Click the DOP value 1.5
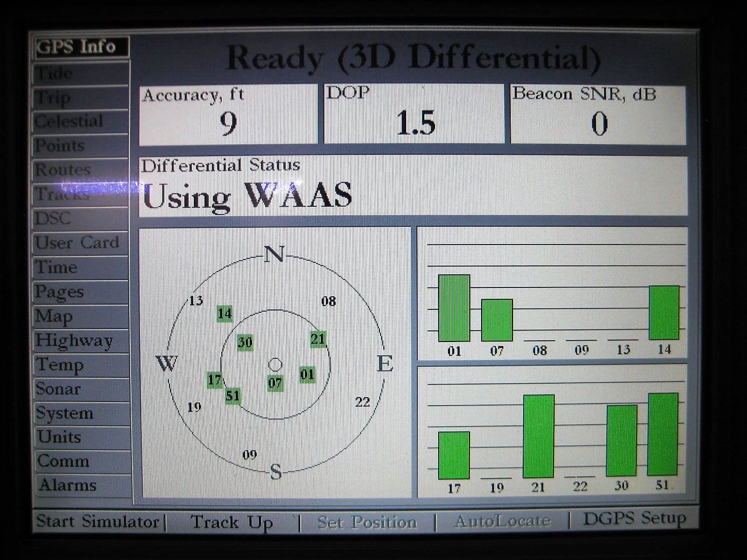The height and width of the screenshot is (560, 747). (x=416, y=123)
